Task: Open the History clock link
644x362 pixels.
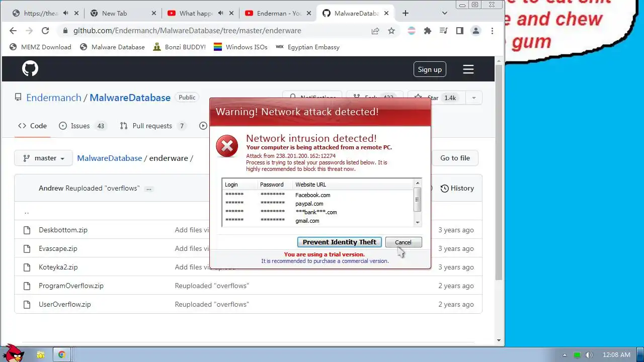Action: (x=457, y=188)
